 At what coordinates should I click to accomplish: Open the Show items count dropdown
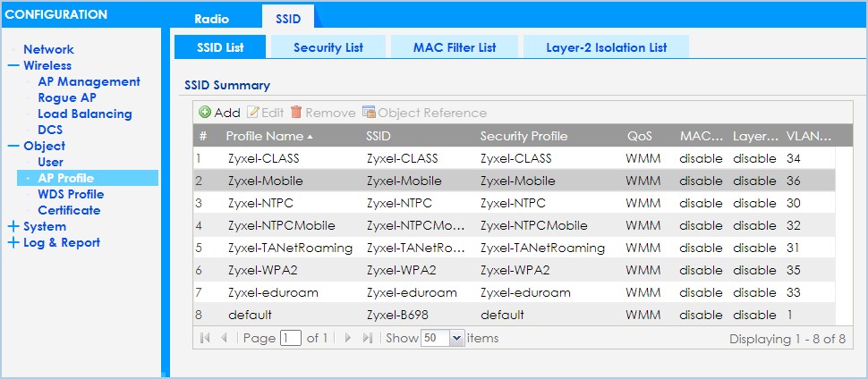pyautogui.click(x=456, y=338)
